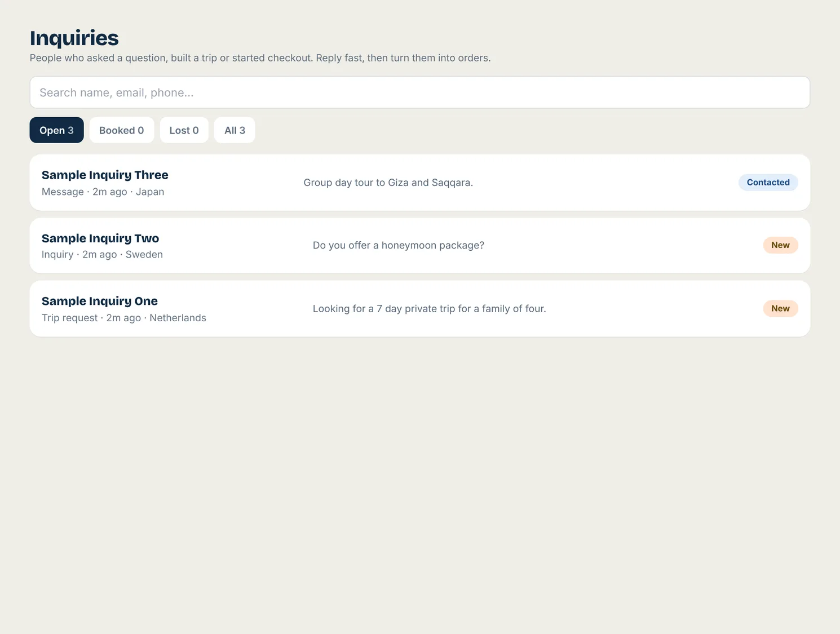Screen dimensions: 840x634
Task: Select the Open 3 filter tab
Action: pos(56,130)
